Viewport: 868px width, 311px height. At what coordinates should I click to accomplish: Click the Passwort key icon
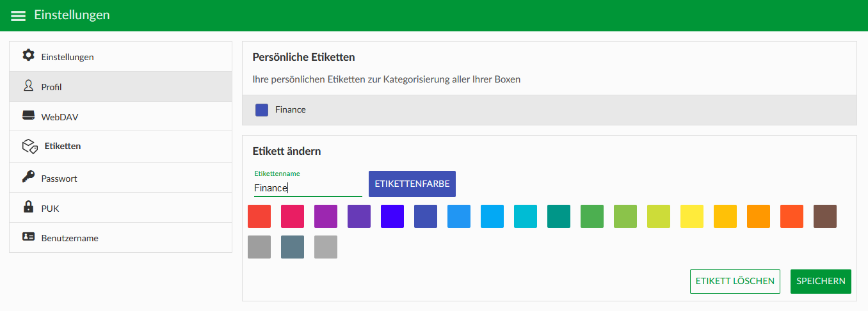coord(28,177)
